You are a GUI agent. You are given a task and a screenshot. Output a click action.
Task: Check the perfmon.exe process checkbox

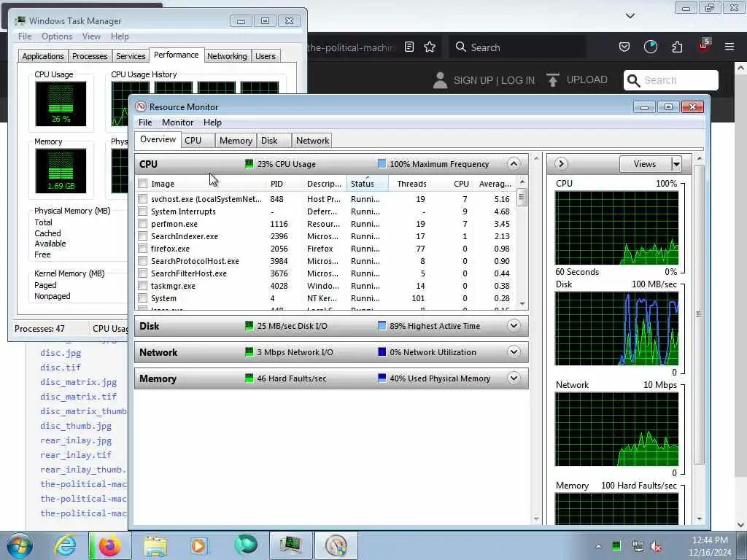click(142, 224)
